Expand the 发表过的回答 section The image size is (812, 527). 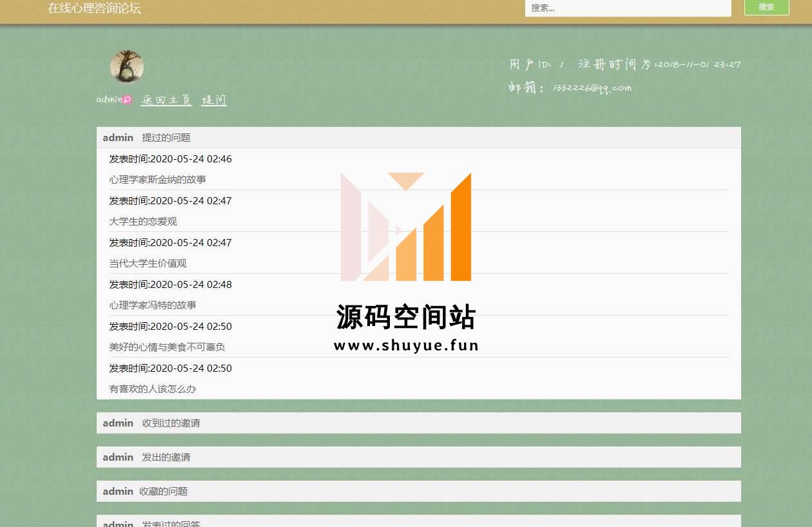point(419,521)
